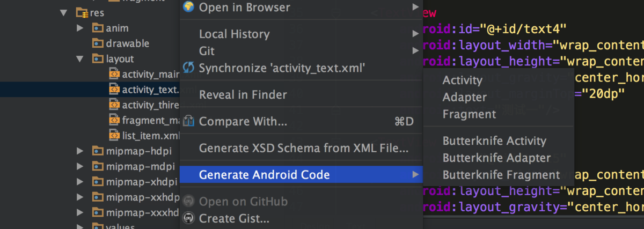Expand the mipmap-xxhdpi folder arrow
Screen dimensions: 644x229
(80, 197)
